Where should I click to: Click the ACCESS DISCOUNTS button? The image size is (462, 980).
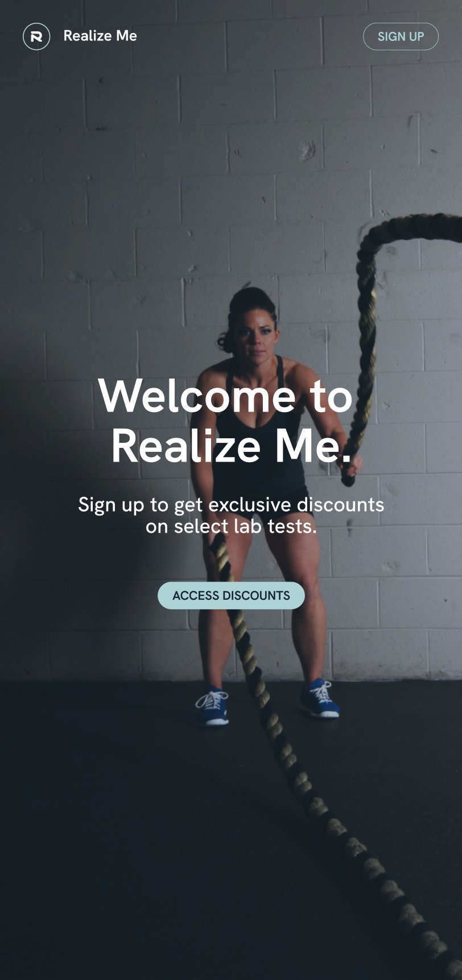231,595
